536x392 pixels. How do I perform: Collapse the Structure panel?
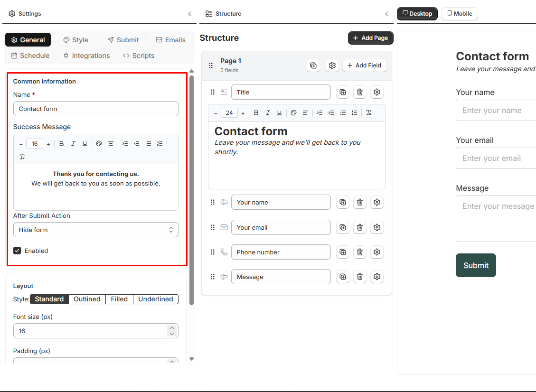386,14
